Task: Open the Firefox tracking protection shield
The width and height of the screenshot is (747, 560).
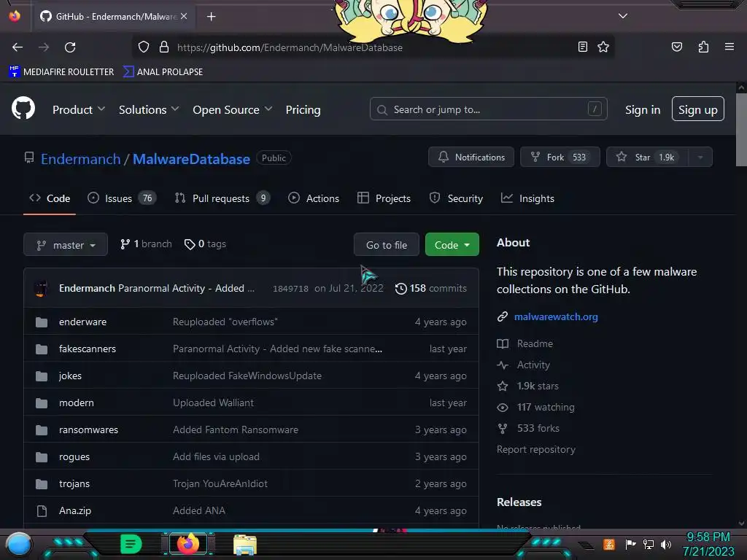Action: (x=144, y=47)
